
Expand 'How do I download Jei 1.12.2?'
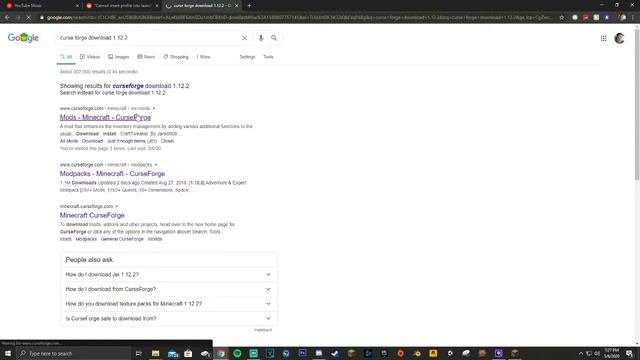pyautogui.click(x=168, y=274)
